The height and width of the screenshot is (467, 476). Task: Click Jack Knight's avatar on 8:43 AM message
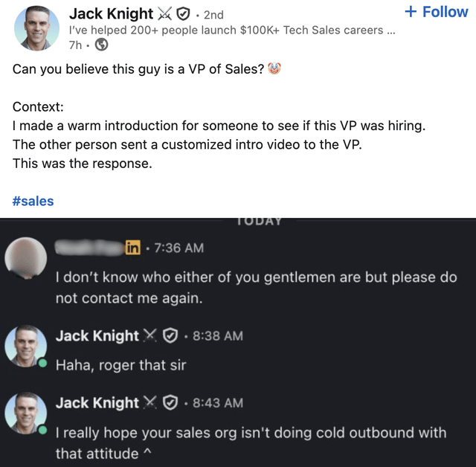click(x=26, y=413)
